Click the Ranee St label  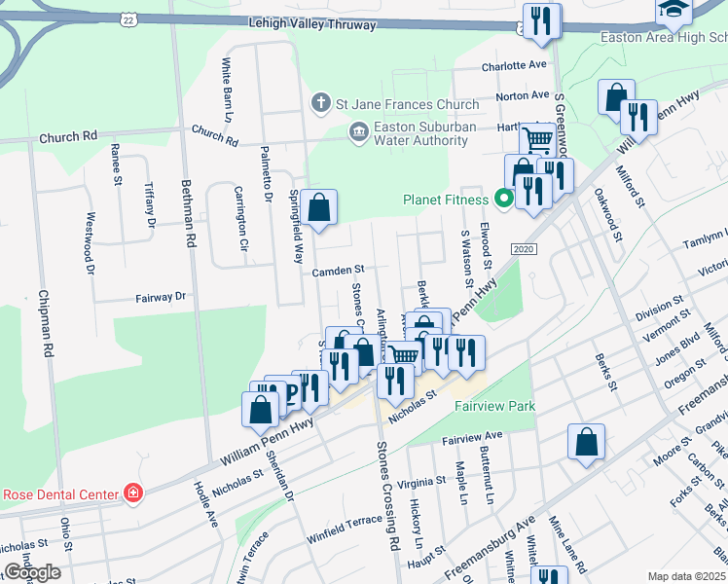click(x=116, y=164)
